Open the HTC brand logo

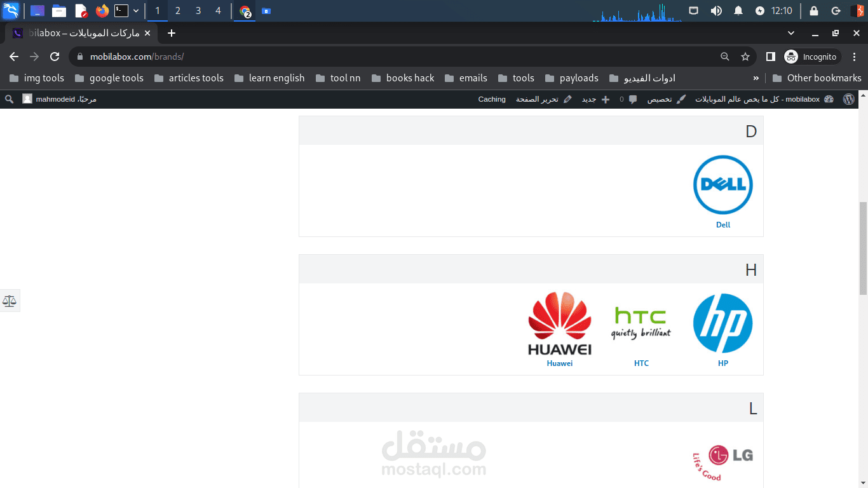tap(641, 323)
